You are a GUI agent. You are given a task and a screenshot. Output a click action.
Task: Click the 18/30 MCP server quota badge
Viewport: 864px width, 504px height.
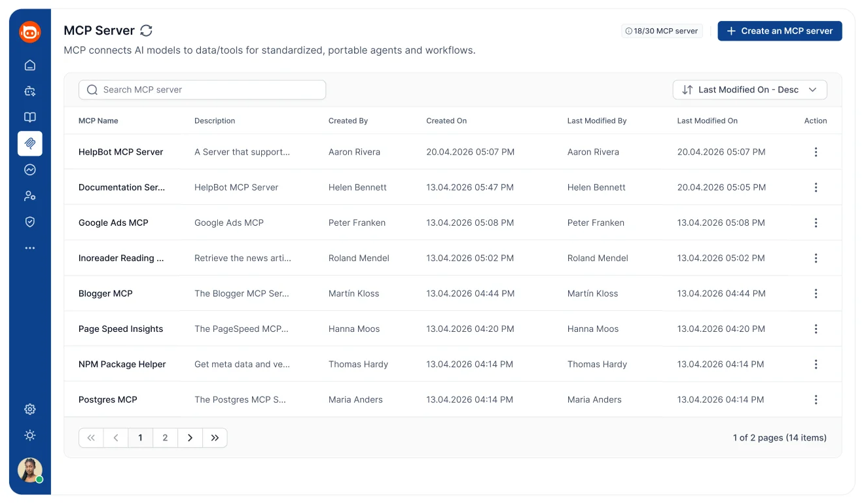point(662,31)
